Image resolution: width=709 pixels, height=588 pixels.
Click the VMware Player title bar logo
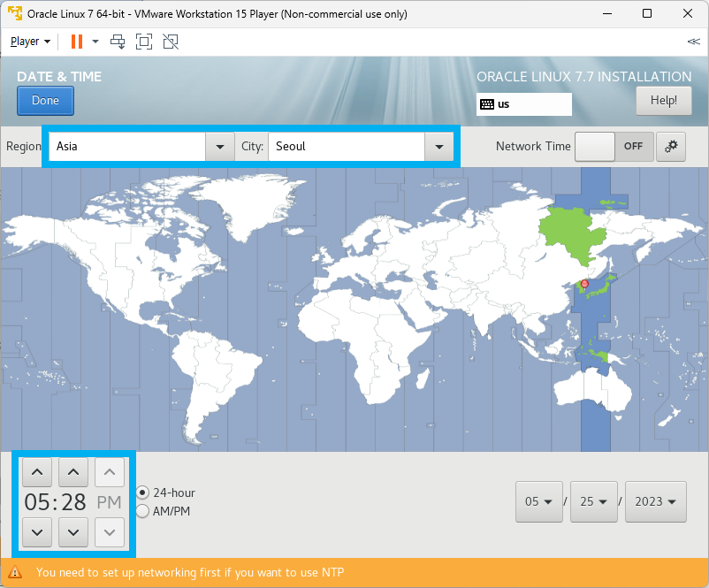[15, 13]
